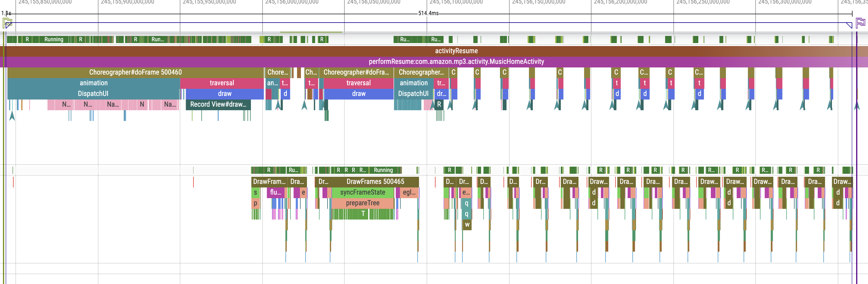Select the first Running state in top thread track
Viewport: 868px width, 284px height.
[54, 40]
